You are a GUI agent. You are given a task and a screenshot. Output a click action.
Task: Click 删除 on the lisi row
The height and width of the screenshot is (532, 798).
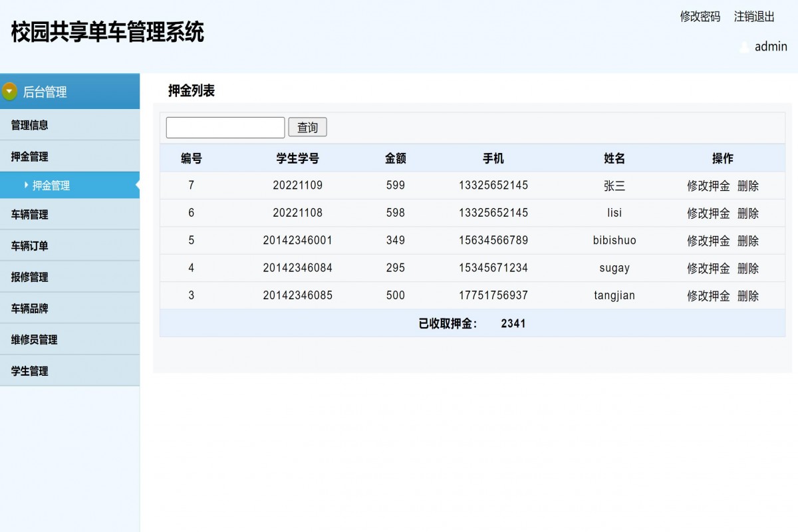click(748, 213)
